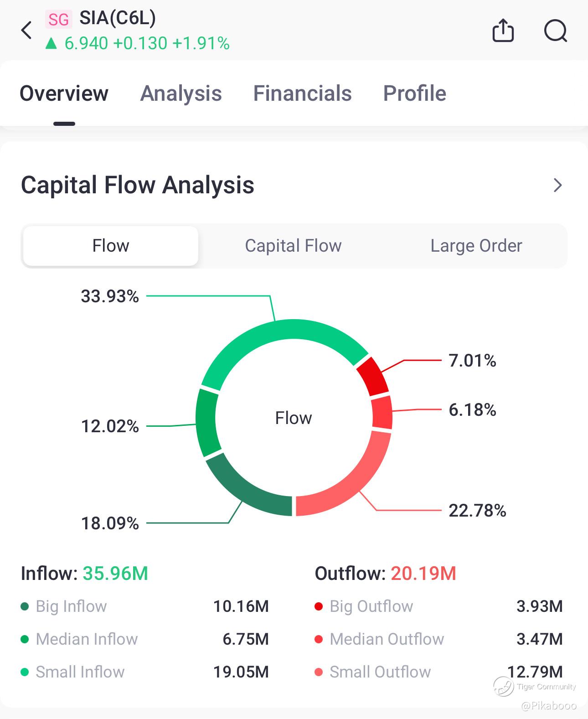Open the search magnifier icon
This screenshot has height=719, width=588.
coord(555,31)
